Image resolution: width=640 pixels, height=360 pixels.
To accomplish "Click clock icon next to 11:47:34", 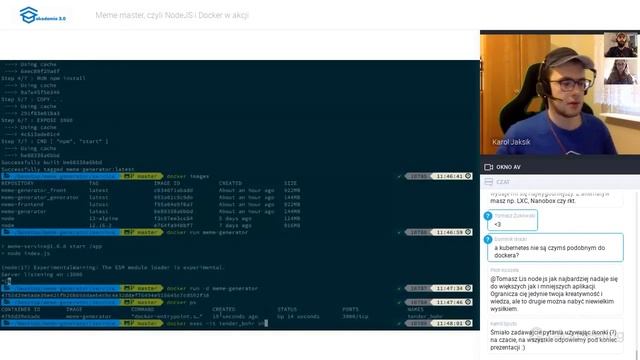I will coord(468,288).
